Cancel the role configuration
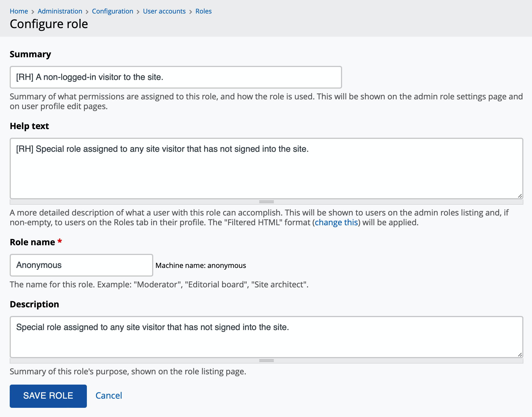Image resolution: width=532 pixels, height=417 pixels. pyautogui.click(x=108, y=395)
